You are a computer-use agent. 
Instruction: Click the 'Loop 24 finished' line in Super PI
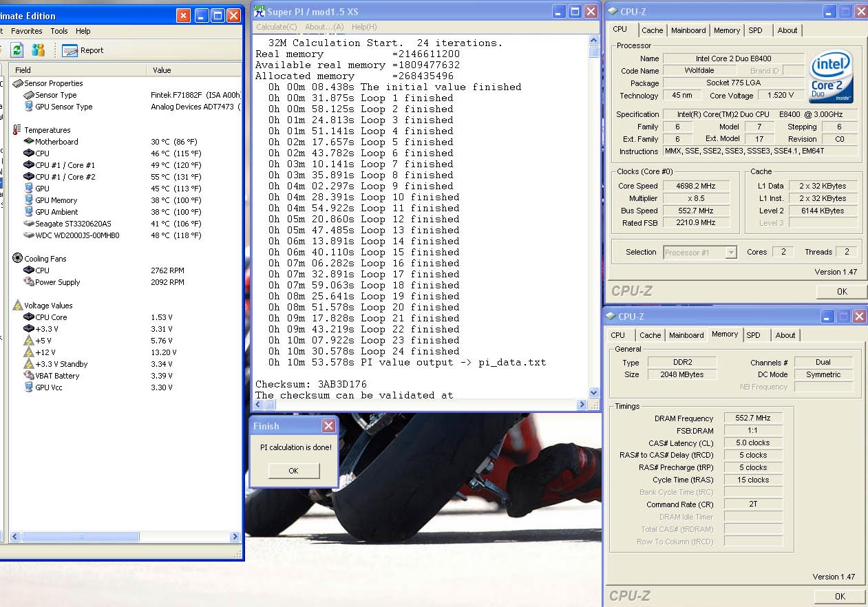click(x=364, y=351)
